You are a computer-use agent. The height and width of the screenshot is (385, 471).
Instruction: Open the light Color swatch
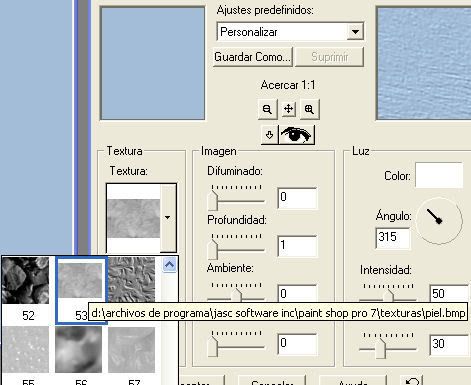pyautogui.click(x=439, y=175)
